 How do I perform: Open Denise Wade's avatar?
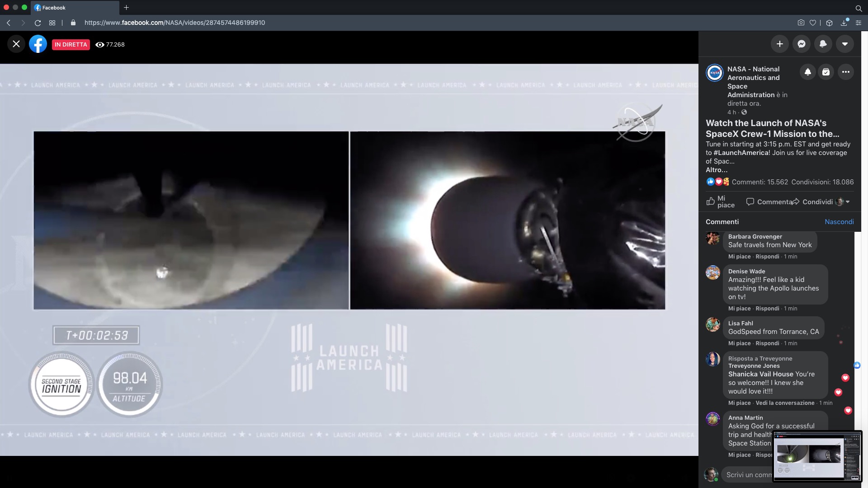tap(713, 272)
